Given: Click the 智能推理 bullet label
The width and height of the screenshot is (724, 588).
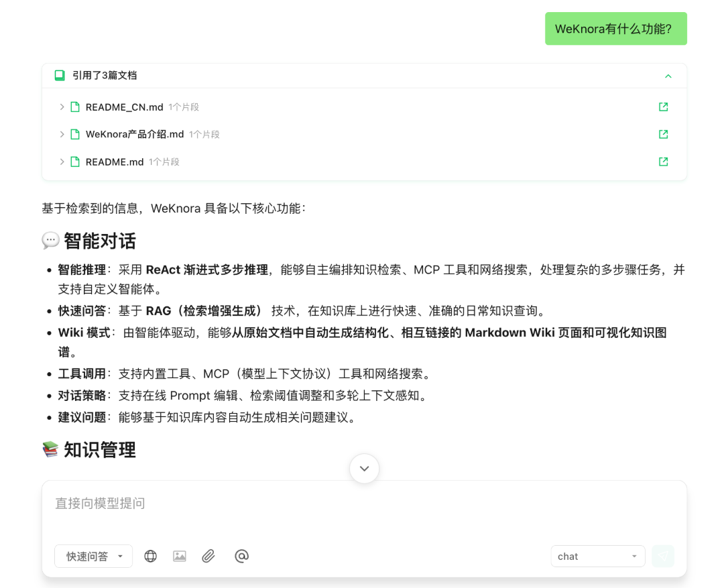Looking at the screenshot, I should 82,270.
